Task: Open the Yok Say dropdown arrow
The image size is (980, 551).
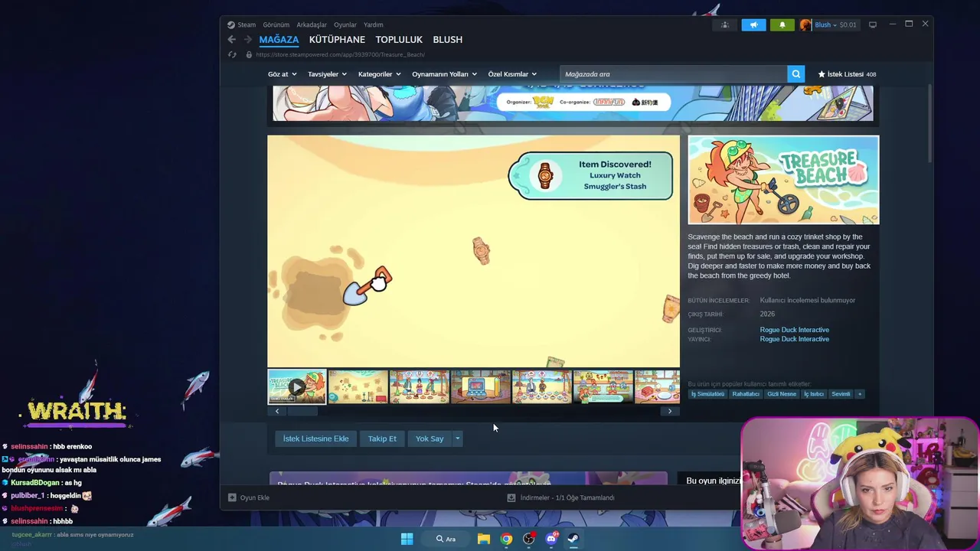Action: point(457,439)
